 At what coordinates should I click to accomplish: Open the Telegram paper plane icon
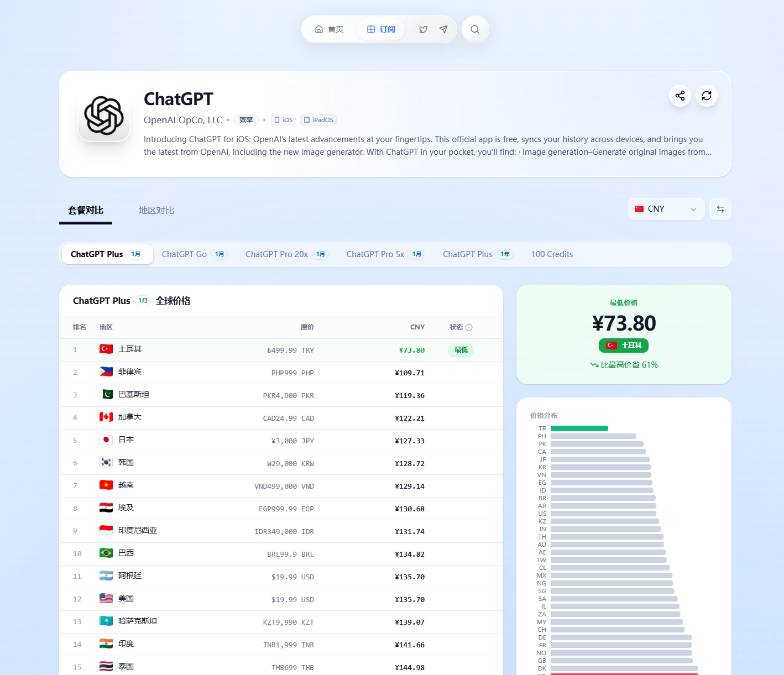click(x=443, y=29)
